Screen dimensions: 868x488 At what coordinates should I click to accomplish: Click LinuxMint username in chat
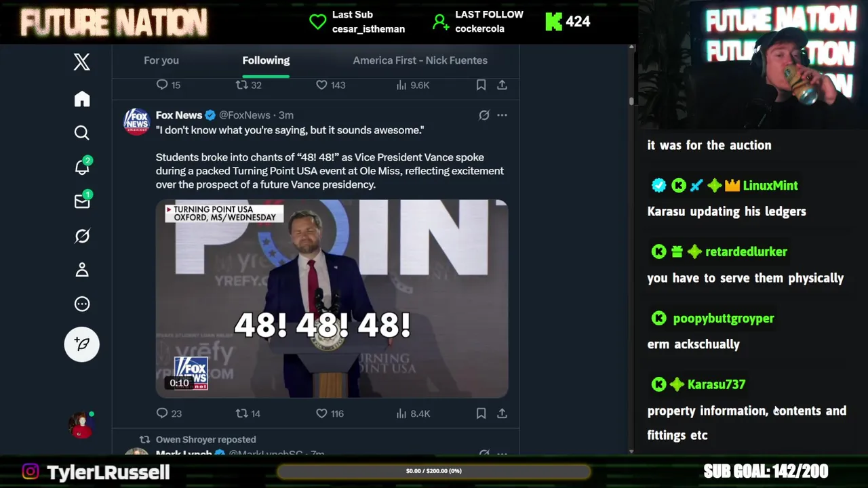(770, 185)
